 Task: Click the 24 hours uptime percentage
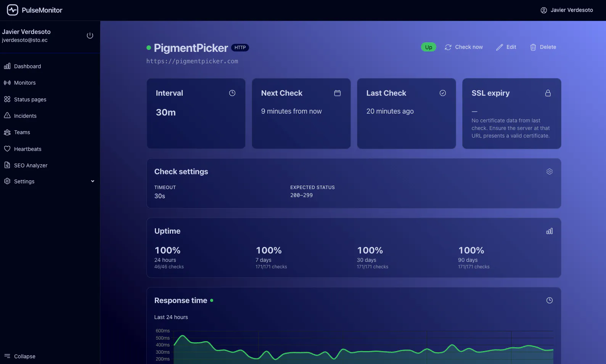coord(167,250)
